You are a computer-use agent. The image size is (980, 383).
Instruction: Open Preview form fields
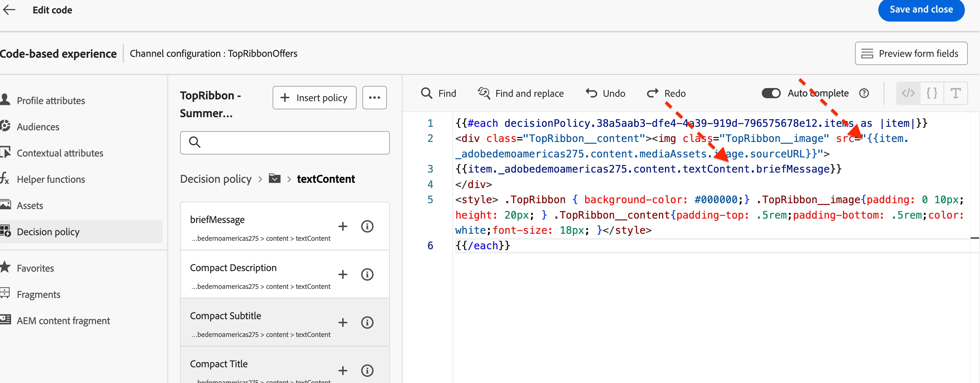911,54
